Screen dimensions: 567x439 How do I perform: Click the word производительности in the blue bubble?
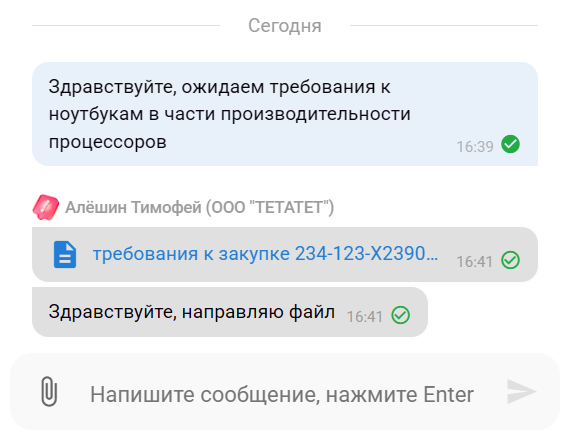tap(316, 114)
